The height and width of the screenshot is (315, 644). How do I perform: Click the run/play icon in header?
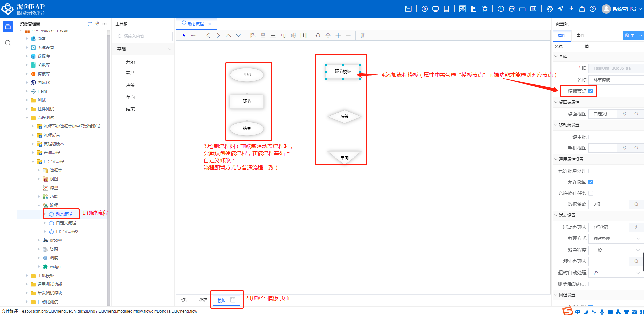(x=424, y=9)
